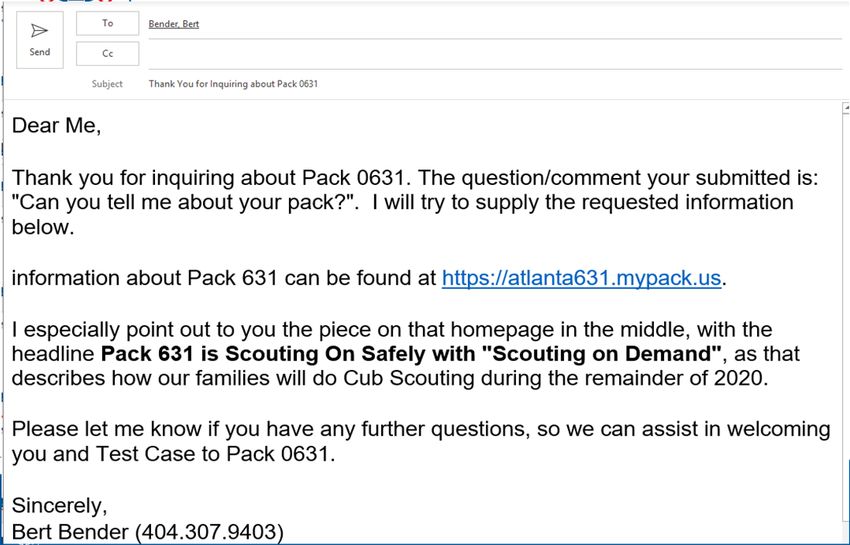
Task: Place cursor in the Dear Me greeting
Action: (56, 126)
